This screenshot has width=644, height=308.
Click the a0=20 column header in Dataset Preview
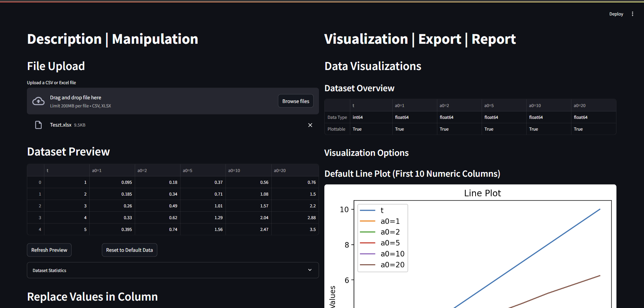coord(295,170)
